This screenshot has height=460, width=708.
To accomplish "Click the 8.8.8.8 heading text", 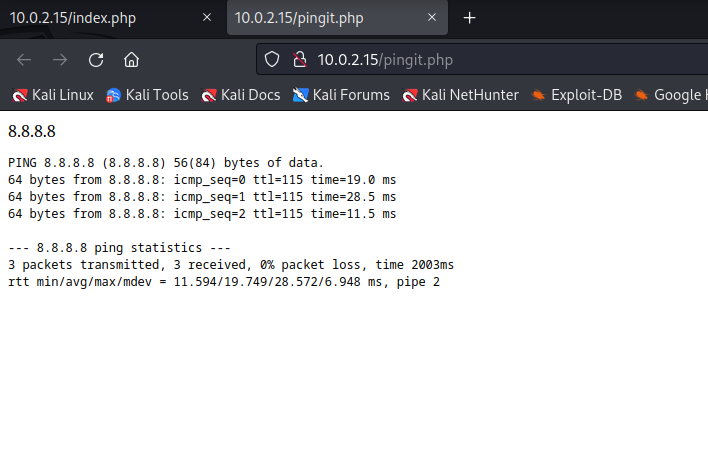I will [32, 131].
